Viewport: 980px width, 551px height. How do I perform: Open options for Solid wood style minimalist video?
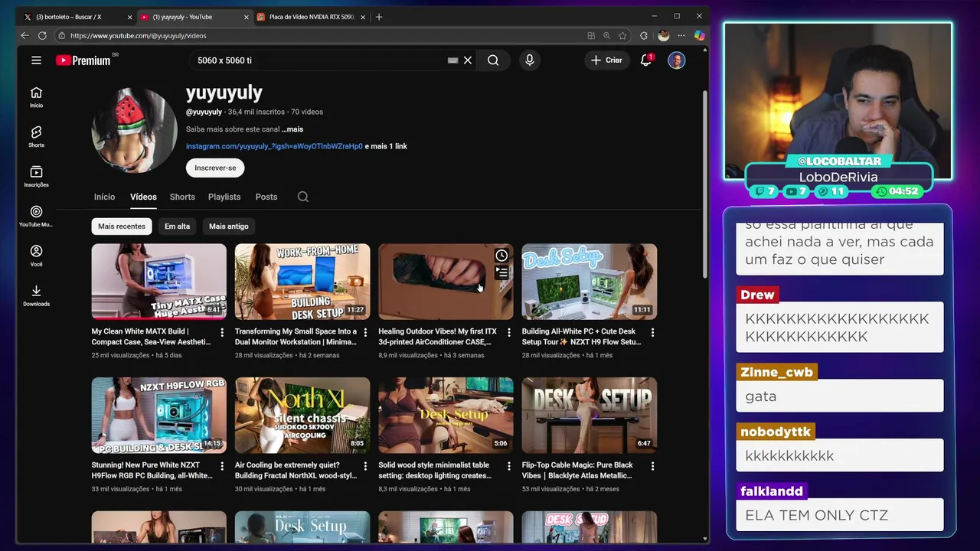pos(509,465)
